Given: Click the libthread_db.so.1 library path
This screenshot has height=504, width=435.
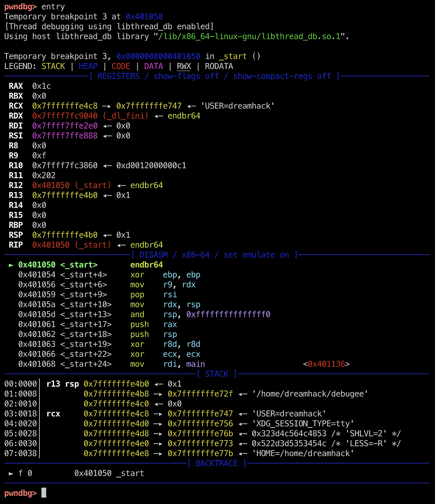Looking at the screenshot, I should click(249, 36).
